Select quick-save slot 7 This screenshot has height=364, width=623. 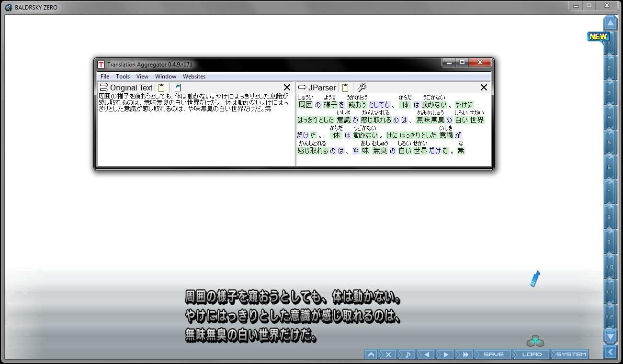pyautogui.click(x=610, y=192)
